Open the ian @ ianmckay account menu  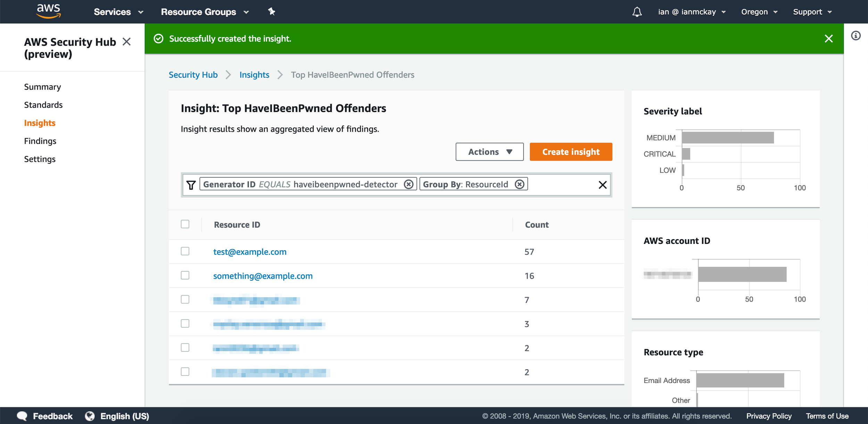[x=692, y=12]
